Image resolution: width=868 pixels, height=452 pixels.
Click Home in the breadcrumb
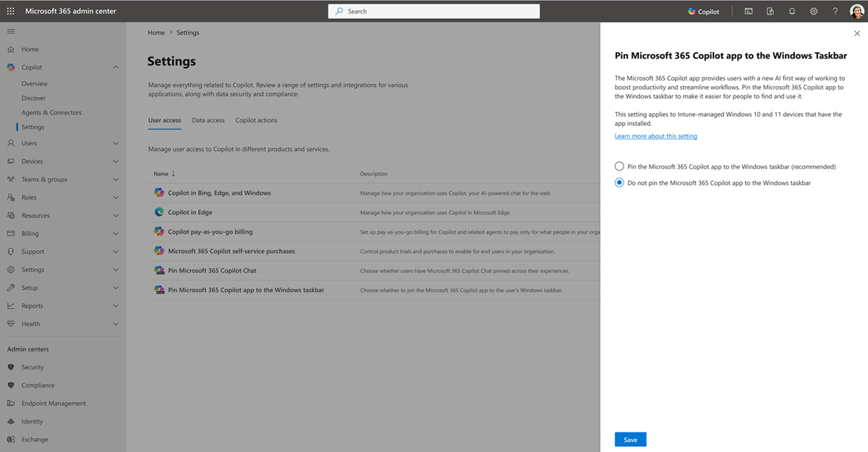click(156, 33)
